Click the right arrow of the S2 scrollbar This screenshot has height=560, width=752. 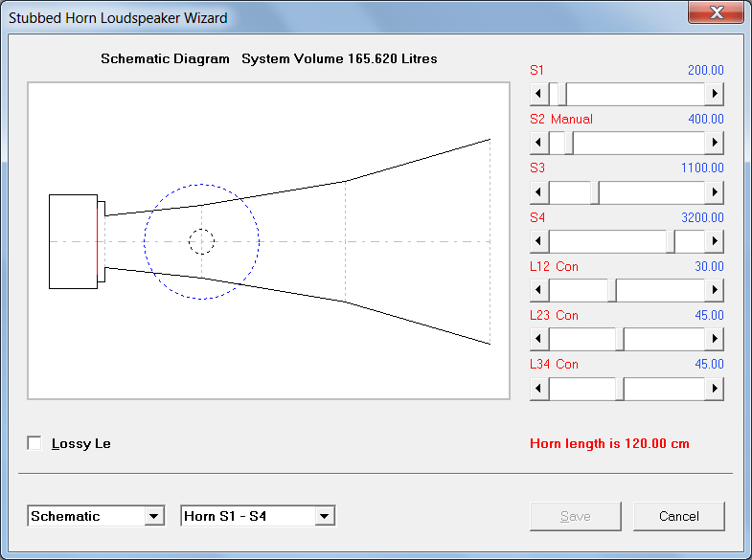pyautogui.click(x=714, y=143)
